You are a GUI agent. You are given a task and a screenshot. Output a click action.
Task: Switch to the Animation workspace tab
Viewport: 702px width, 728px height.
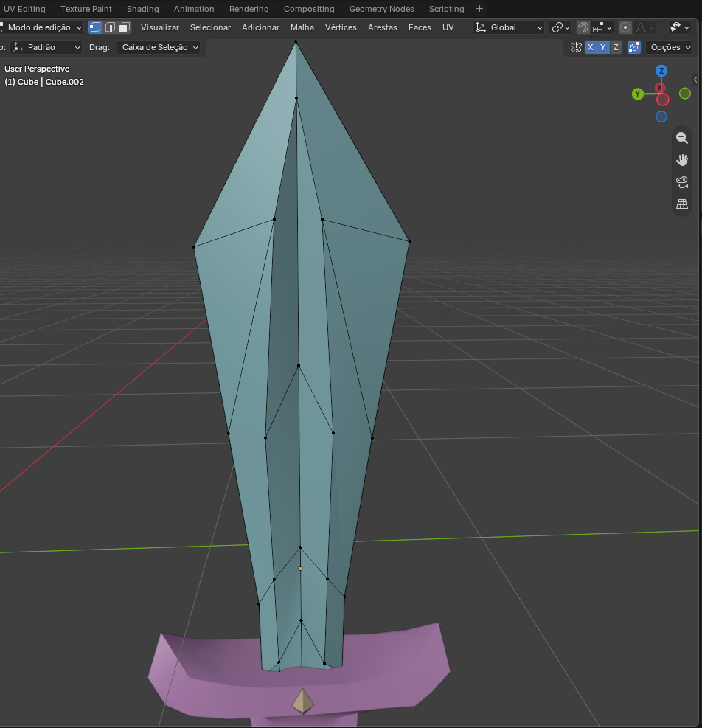click(194, 9)
